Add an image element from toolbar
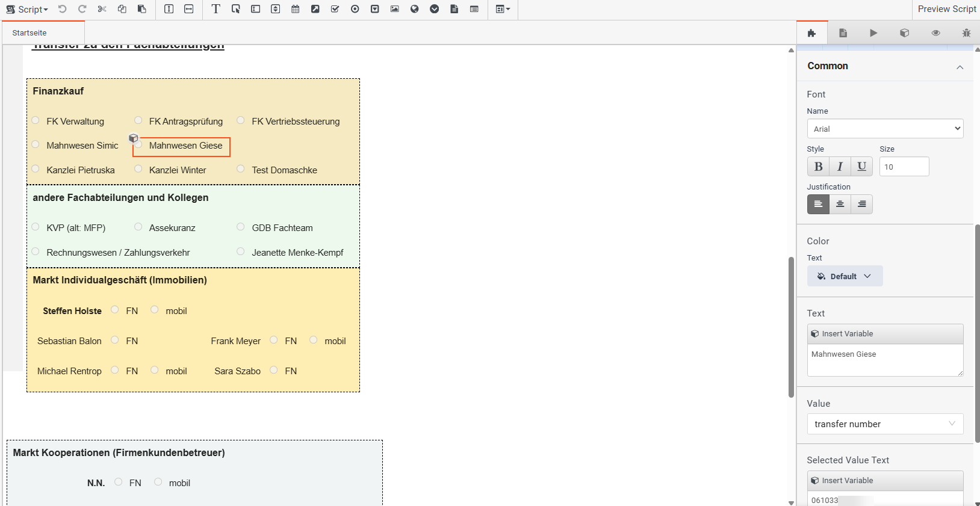The image size is (980, 506). click(395, 9)
